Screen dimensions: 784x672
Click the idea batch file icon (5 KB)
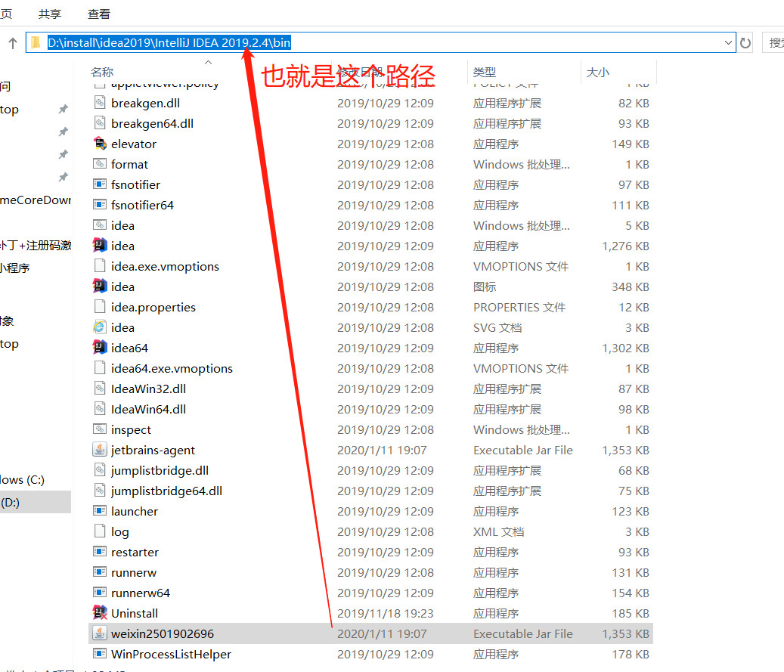tap(100, 225)
